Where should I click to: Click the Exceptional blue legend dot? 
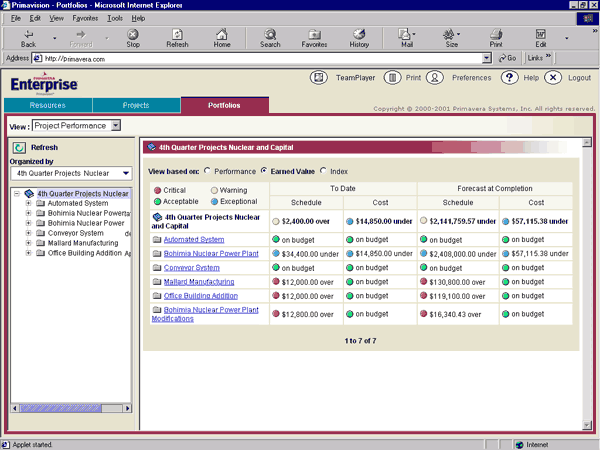[214, 201]
